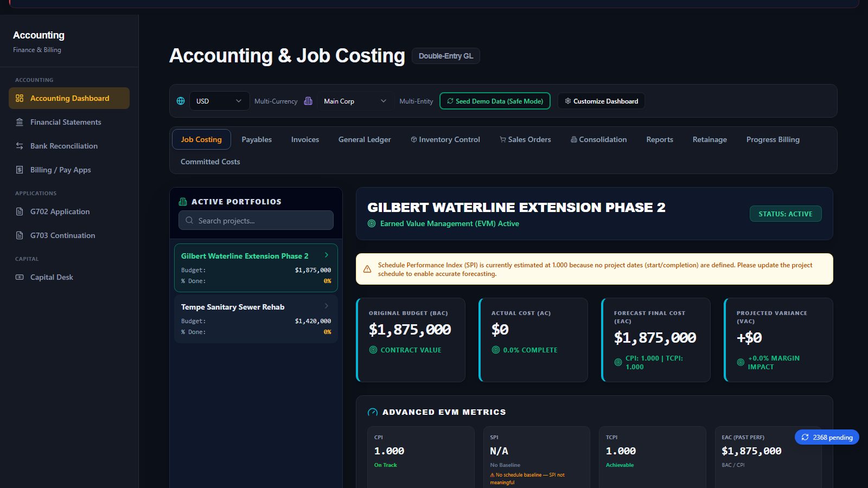Open the Accounting Dashboard sidebar item
The width and height of the screenshot is (868, 488).
point(69,98)
